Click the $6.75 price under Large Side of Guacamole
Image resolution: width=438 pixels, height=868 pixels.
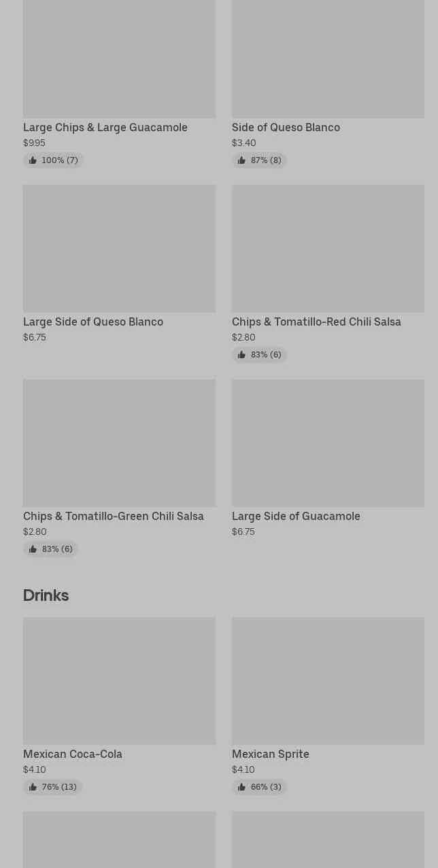pos(243,532)
